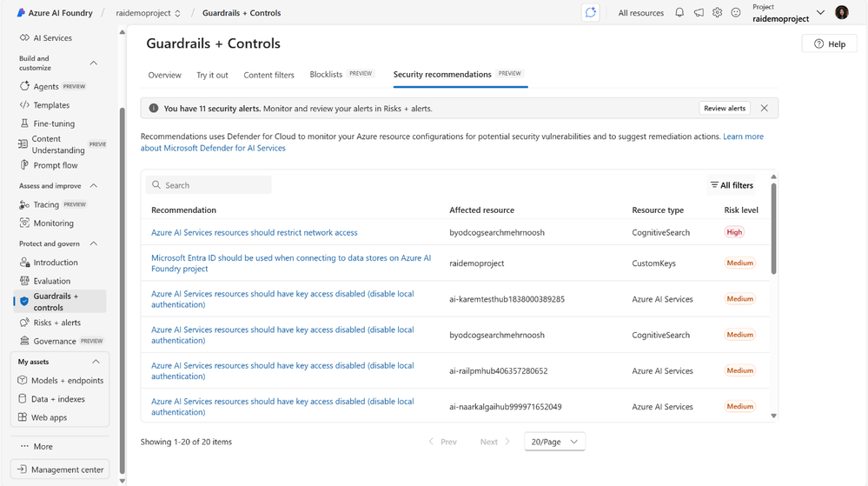Open settings gear icon

[717, 13]
